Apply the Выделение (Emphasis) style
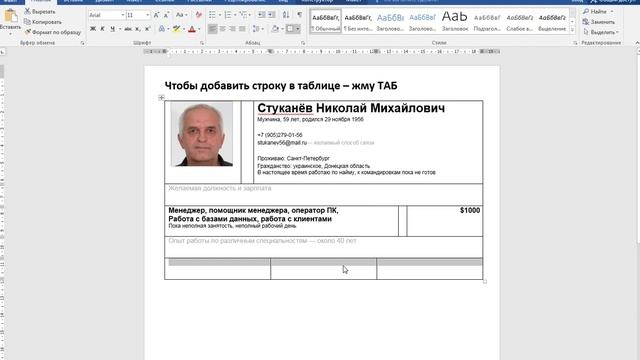This screenshot has height=360, width=640. click(552, 22)
